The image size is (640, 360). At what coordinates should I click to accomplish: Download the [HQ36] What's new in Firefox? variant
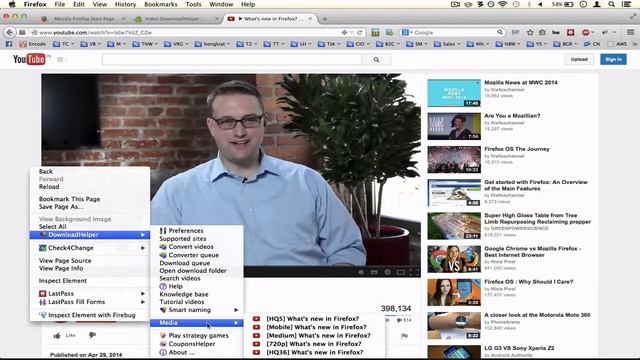(314, 352)
